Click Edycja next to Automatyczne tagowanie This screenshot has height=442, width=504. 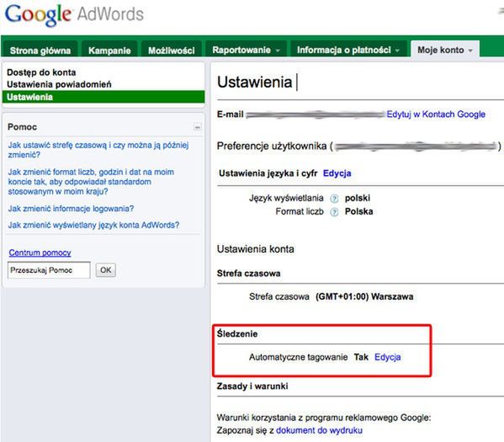388,357
